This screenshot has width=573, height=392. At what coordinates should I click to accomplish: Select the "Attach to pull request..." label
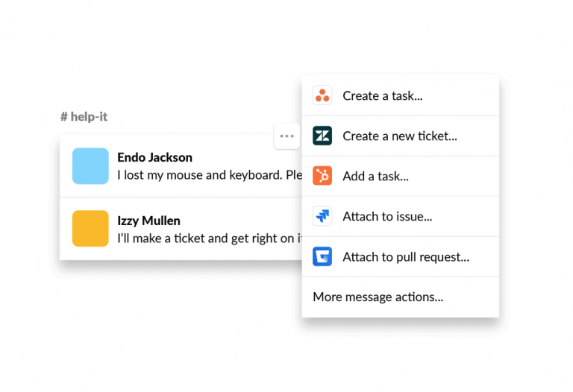coord(405,257)
